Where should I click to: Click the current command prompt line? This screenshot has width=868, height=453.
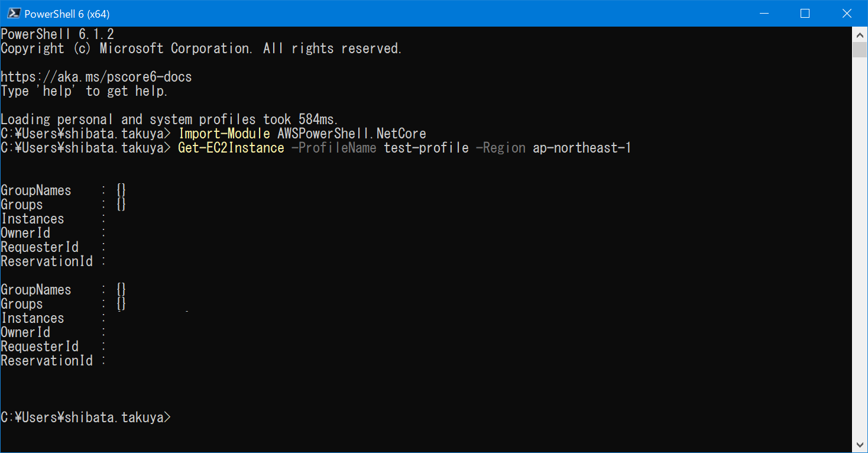point(86,417)
